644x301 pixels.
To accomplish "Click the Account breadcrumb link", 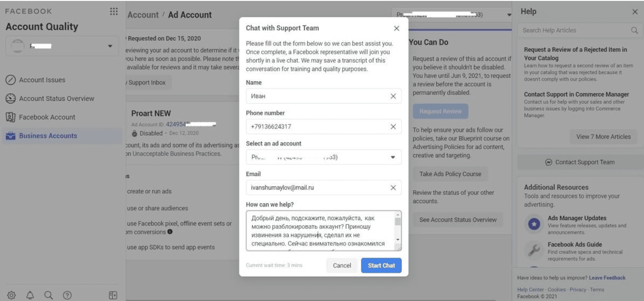I will tap(143, 15).
